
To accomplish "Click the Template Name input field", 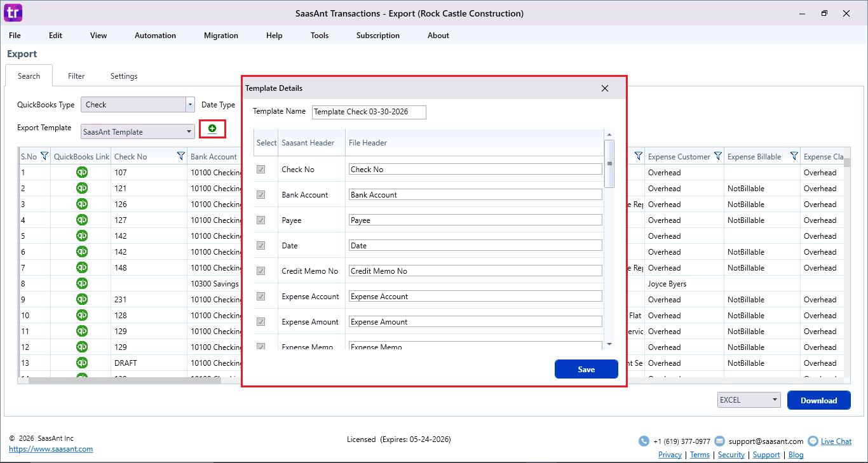I will (x=369, y=112).
